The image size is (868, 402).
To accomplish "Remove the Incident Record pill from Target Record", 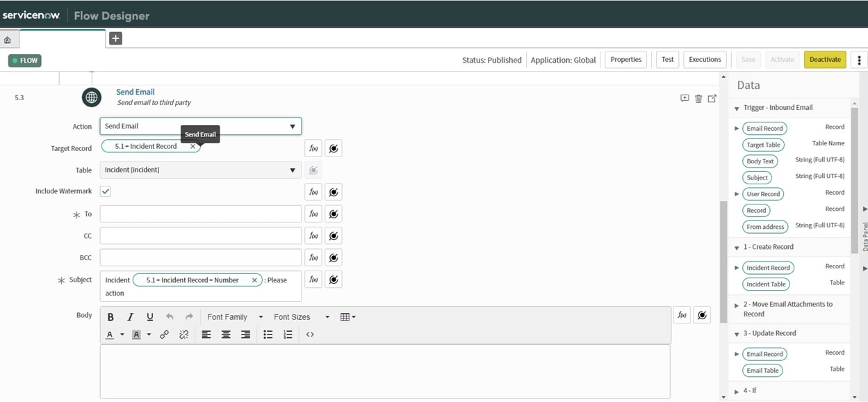I will click(x=193, y=147).
